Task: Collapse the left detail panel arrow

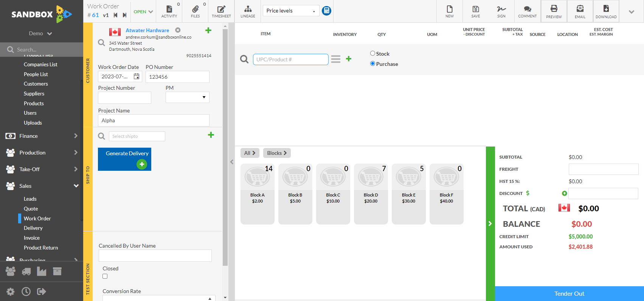Action: point(232,162)
